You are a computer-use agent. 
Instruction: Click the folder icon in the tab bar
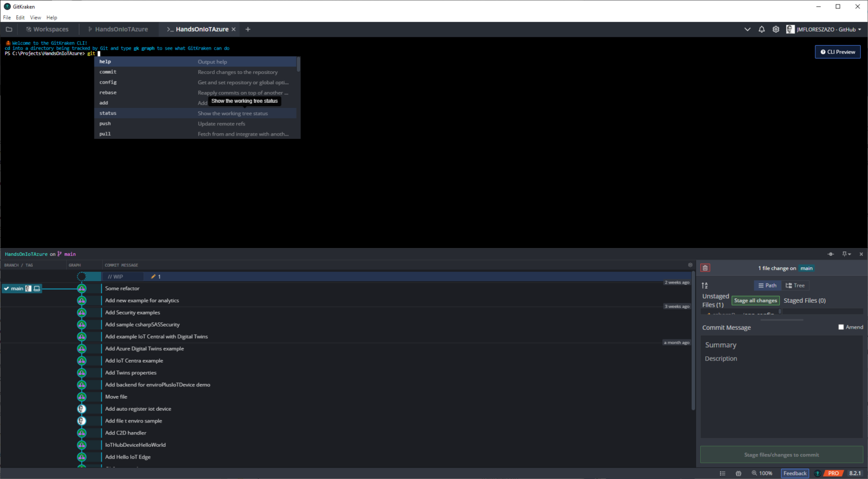(x=9, y=29)
